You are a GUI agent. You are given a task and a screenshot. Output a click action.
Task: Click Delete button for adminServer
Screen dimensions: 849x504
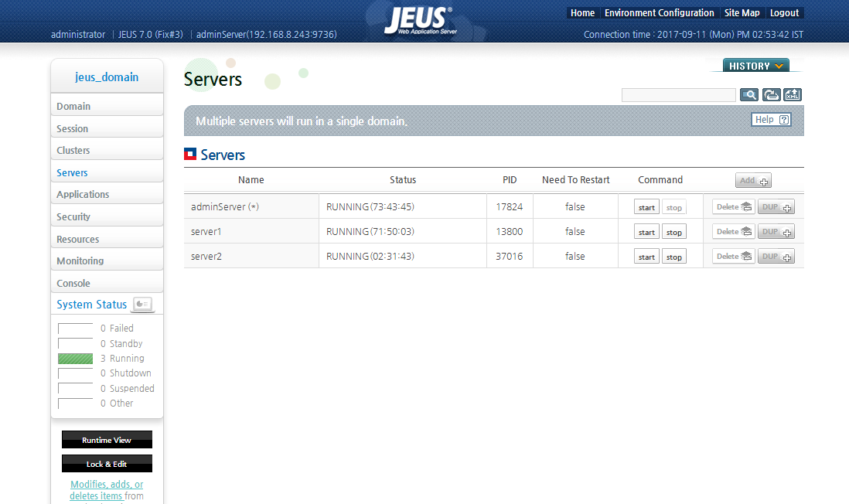(733, 207)
